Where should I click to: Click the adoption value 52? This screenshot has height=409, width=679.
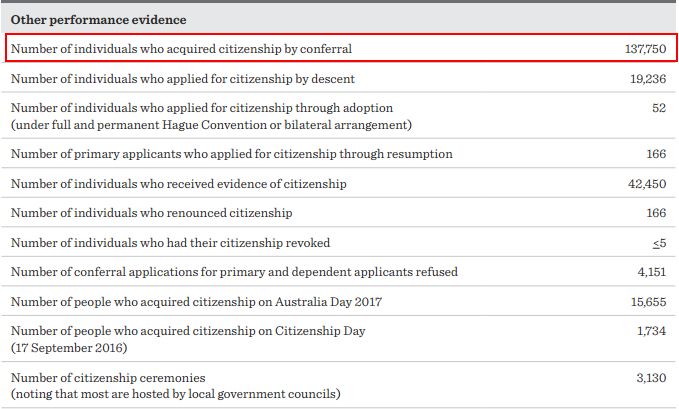(x=659, y=108)
